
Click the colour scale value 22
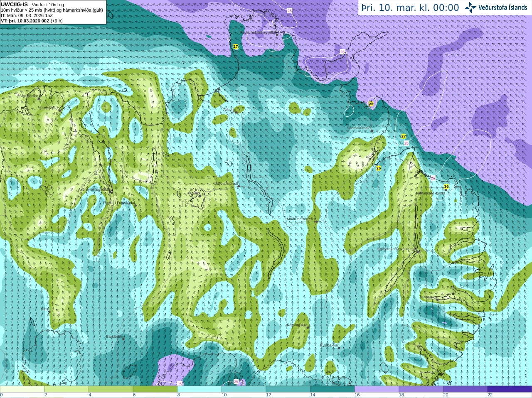(x=490, y=395)
